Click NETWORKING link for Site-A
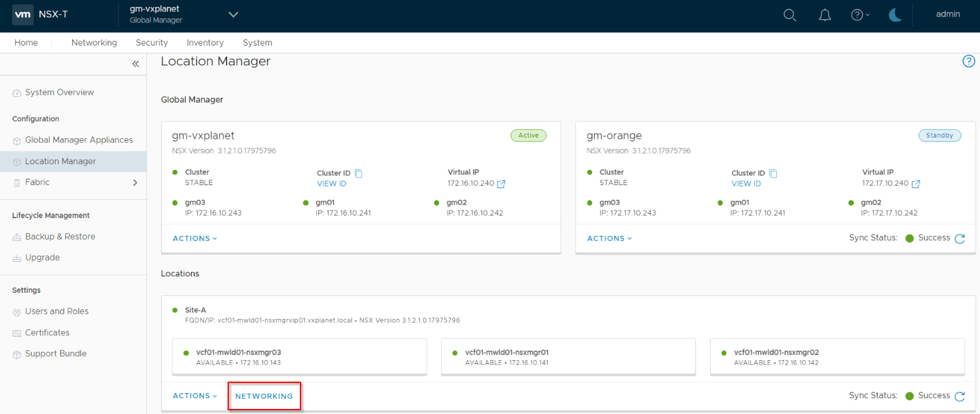 (x=264, y=396)
